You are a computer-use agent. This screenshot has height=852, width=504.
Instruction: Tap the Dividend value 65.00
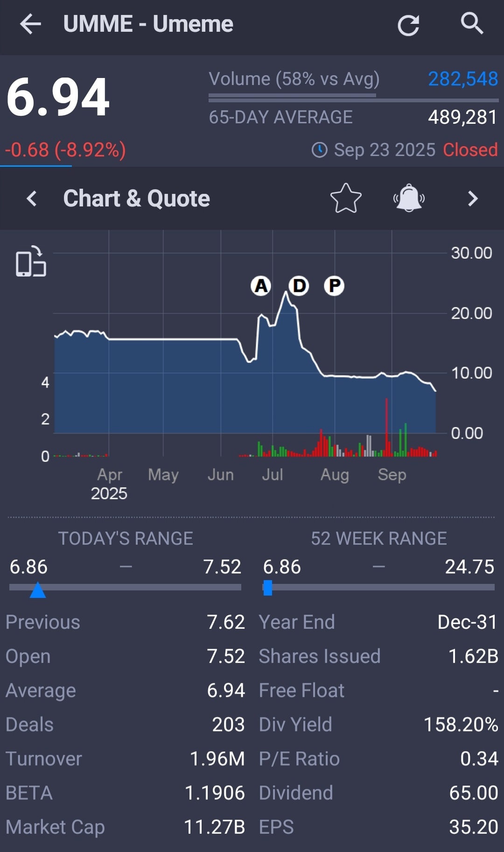coord(474,793)
